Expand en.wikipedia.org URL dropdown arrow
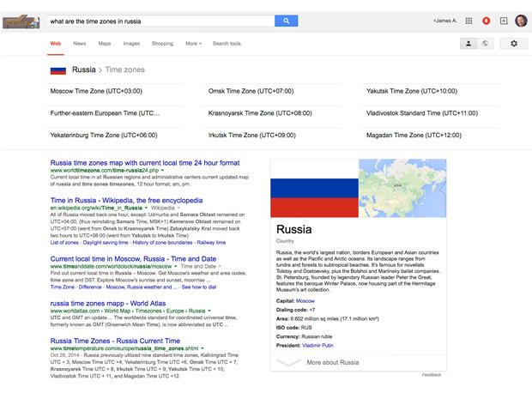 (x=146, y=208)
